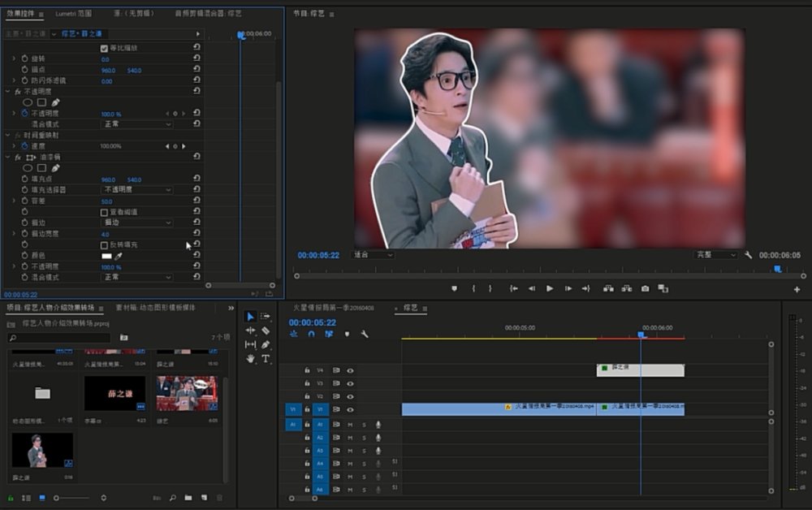Image resolution: width=812 pixels, height=510 pixels.
Task: Select the Type tool
Action: coord(266,358)
